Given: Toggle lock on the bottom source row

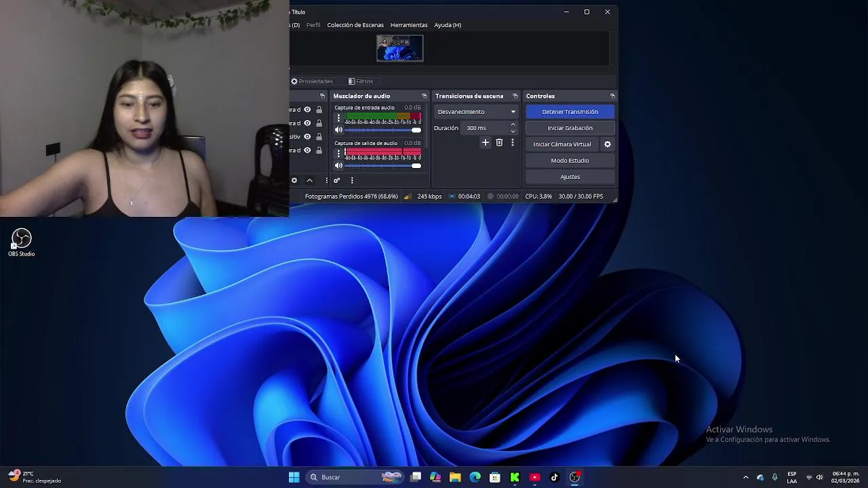Looking at the screenshot, I should 319,150.
